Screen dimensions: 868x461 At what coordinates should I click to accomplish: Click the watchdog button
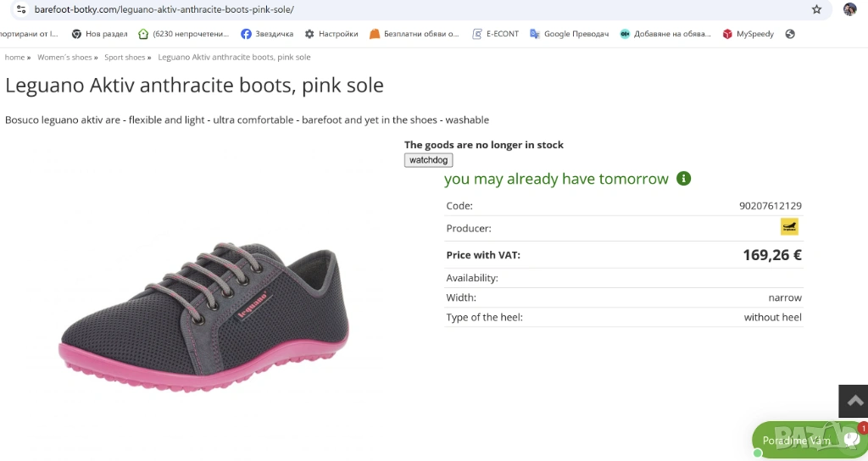428,160
